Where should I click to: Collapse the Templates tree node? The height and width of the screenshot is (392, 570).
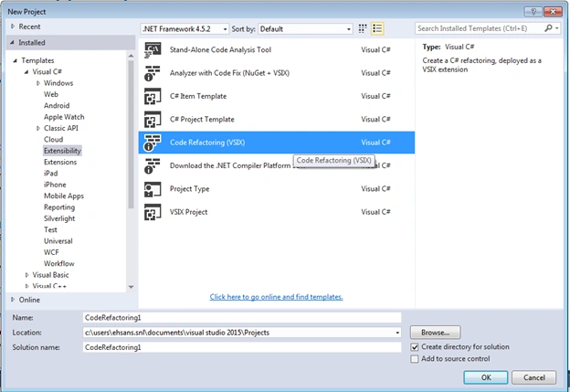pos(16,60)
